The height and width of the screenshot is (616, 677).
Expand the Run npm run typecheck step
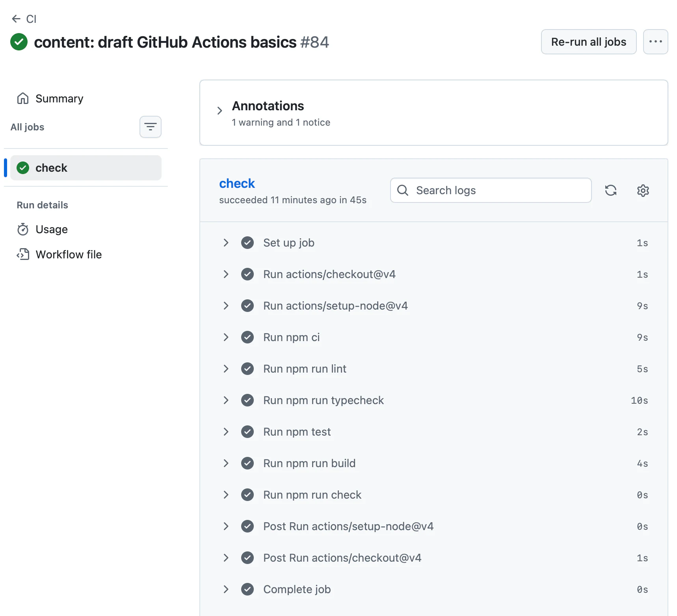pos(433,400)
